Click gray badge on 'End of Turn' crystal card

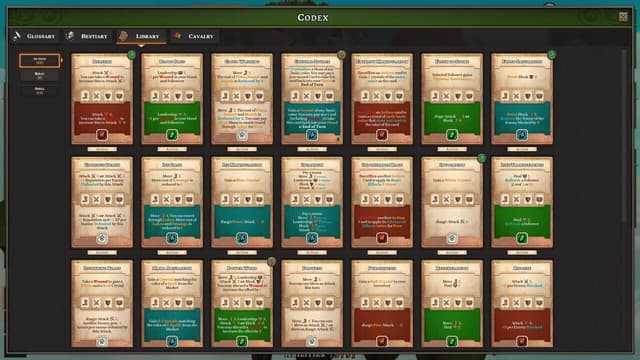click(341, 54)
